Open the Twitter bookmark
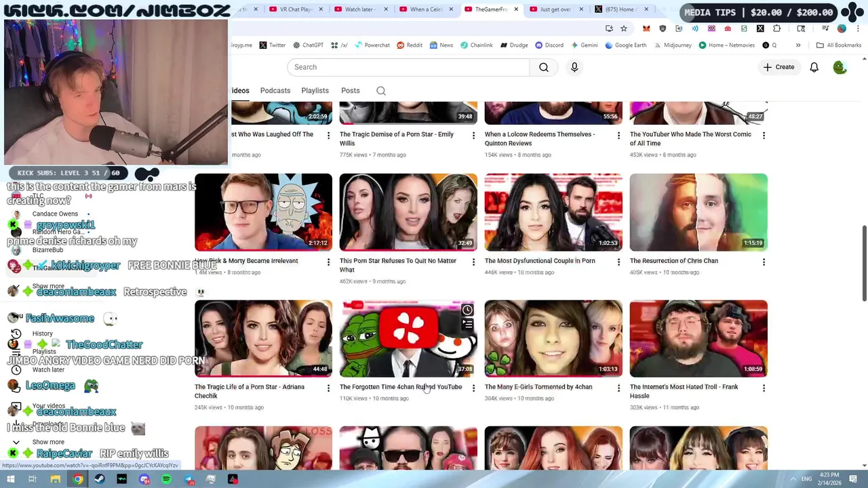Screen dimensions: 868x488 click(273, 45)
